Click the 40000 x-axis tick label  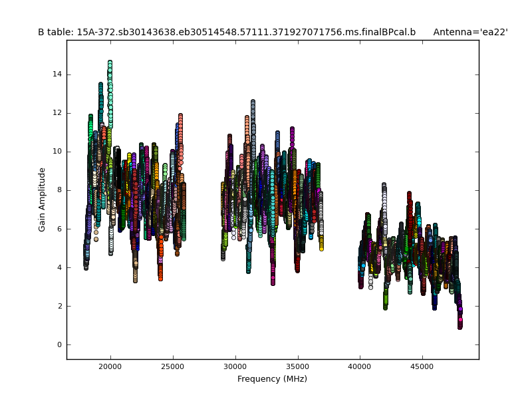360,366
